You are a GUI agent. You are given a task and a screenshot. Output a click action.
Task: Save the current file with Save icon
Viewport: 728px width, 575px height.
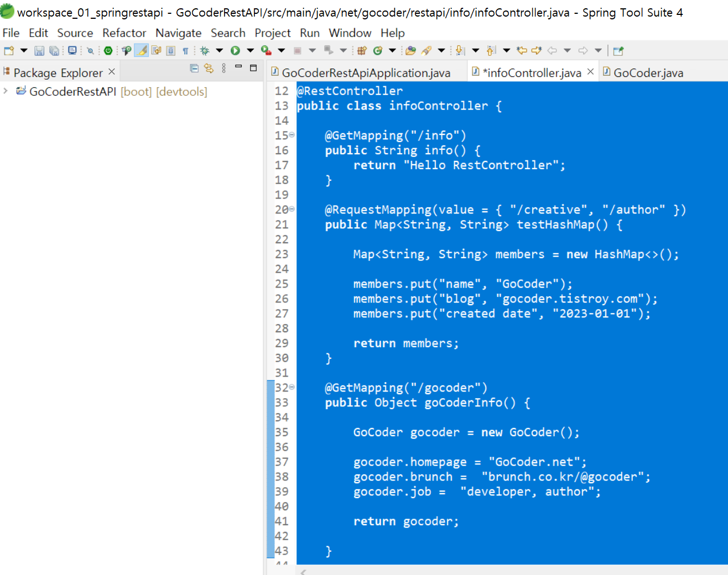coord(39,51)
